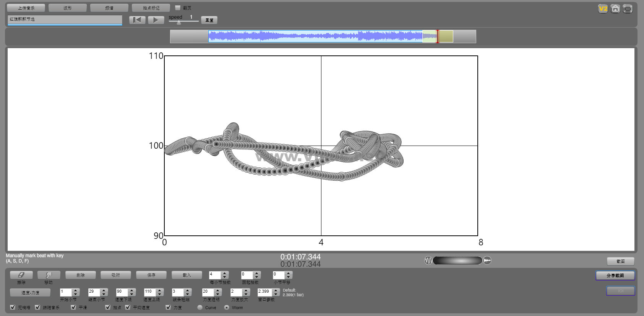The width and height of the screenshot is (644, 316).
Task: Uncheck the 力度 checkbox
Action: pyautogui.click(x=168, y=307)
